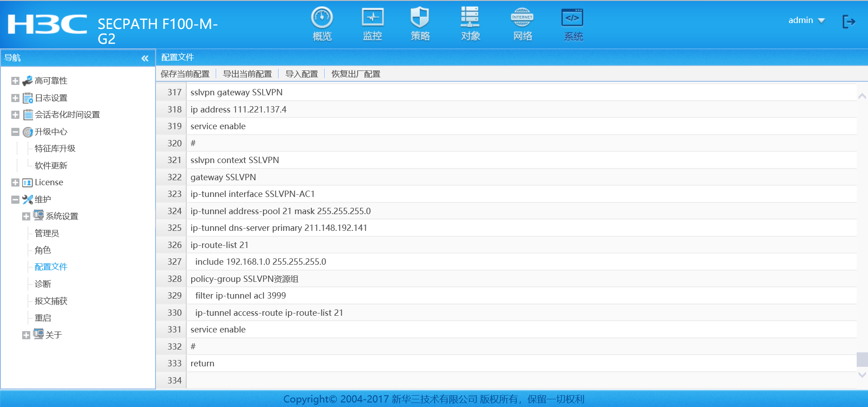Click the 日志设置 log icon

(28, 98)
